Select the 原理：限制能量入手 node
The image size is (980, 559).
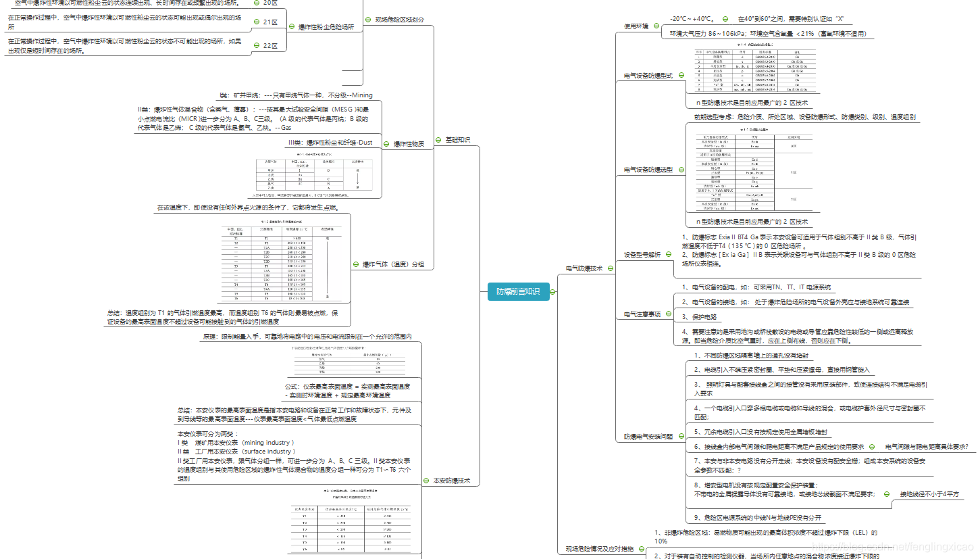point(307,336)
